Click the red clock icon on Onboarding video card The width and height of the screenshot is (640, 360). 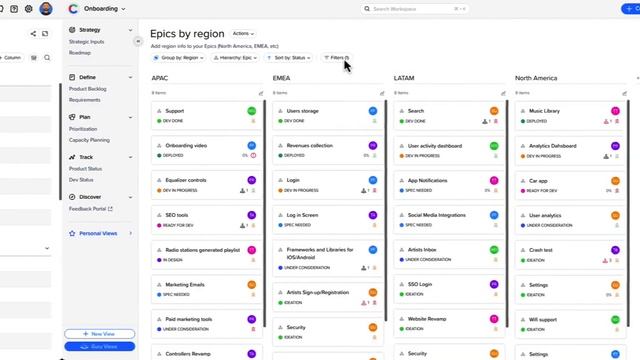coord(253,156)
